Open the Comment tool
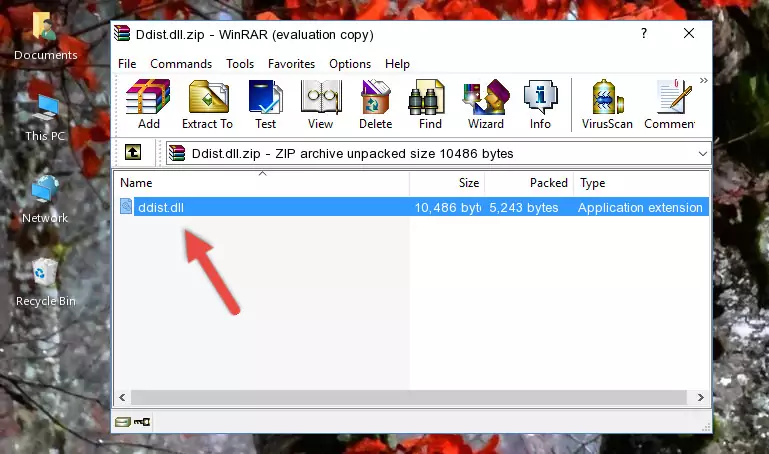This screenshot has height=454, width=769. [670, 104]
